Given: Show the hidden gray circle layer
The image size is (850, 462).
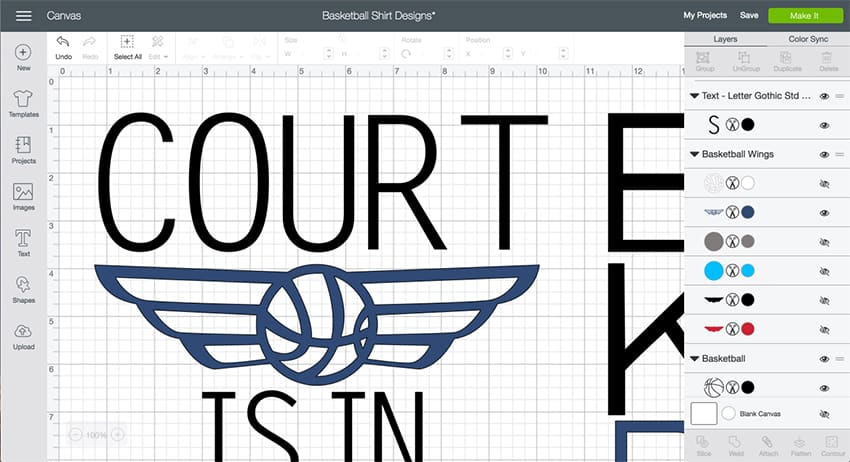Looking at the screenshot, I should tap(824, 242).
